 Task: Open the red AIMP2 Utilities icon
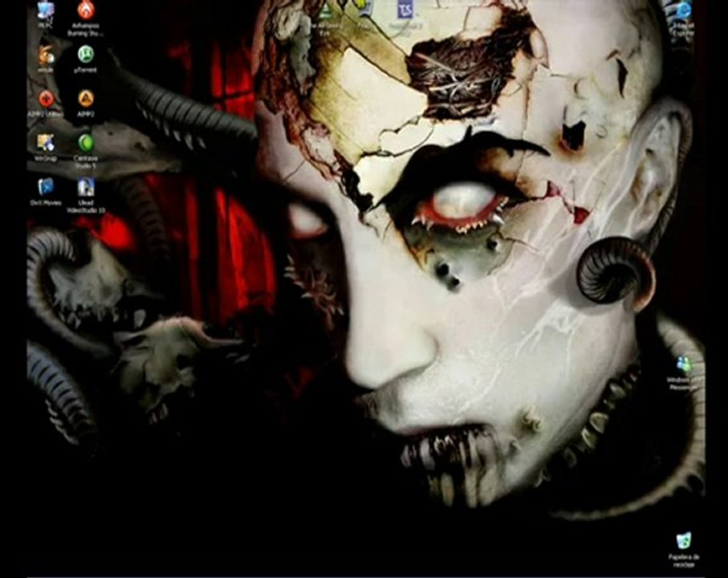[x=46, y=99]
